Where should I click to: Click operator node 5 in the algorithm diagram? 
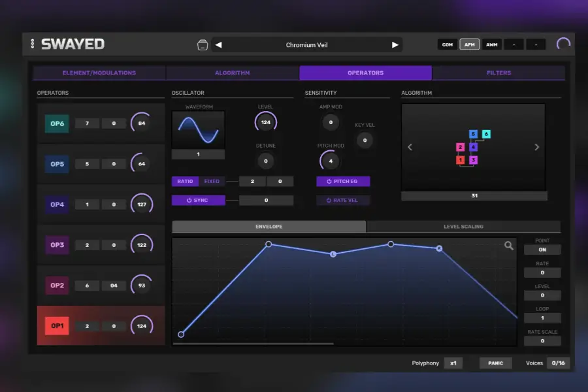474,133
